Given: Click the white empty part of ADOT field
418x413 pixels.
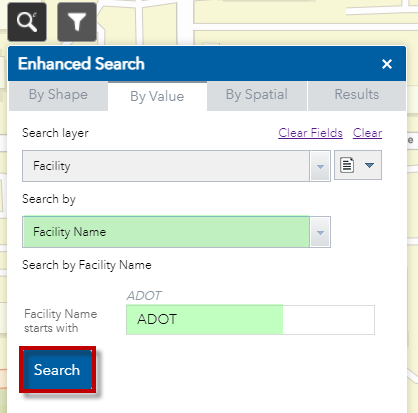Looking at the screenshot, I should point(329,320).
